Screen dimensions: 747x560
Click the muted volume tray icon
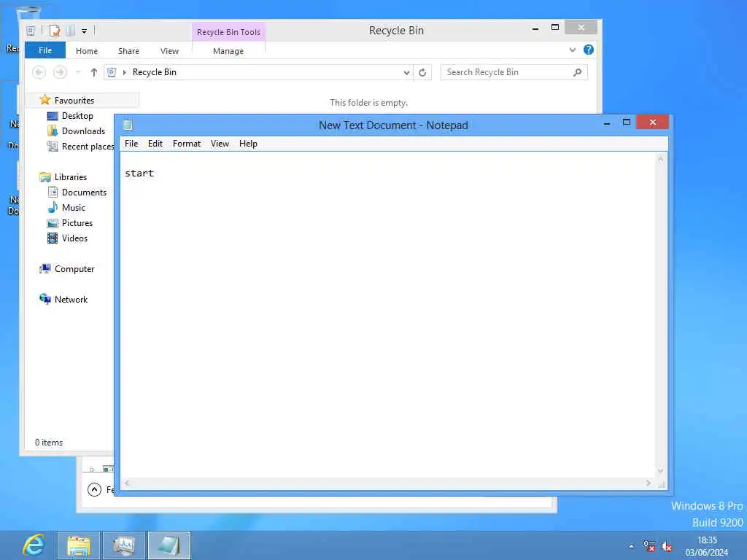667,546
